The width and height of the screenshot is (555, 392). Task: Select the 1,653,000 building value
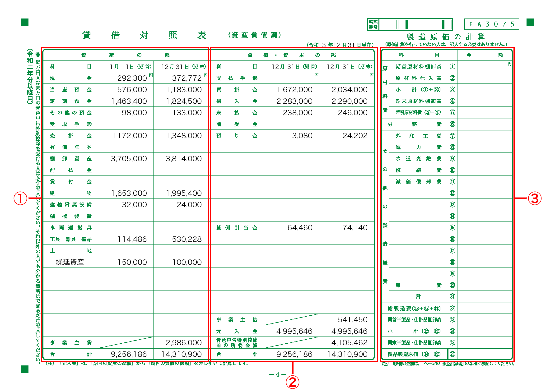(x=129, y=193)
